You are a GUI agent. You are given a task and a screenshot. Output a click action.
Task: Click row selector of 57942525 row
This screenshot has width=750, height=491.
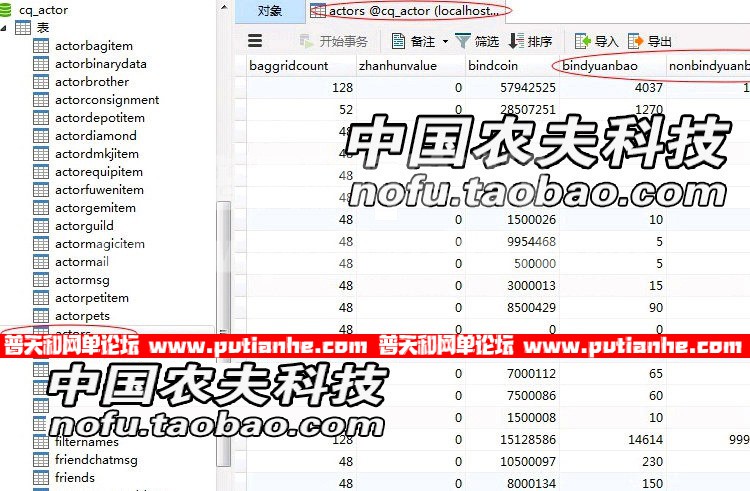pyautogui.click(x=241, y=88)
